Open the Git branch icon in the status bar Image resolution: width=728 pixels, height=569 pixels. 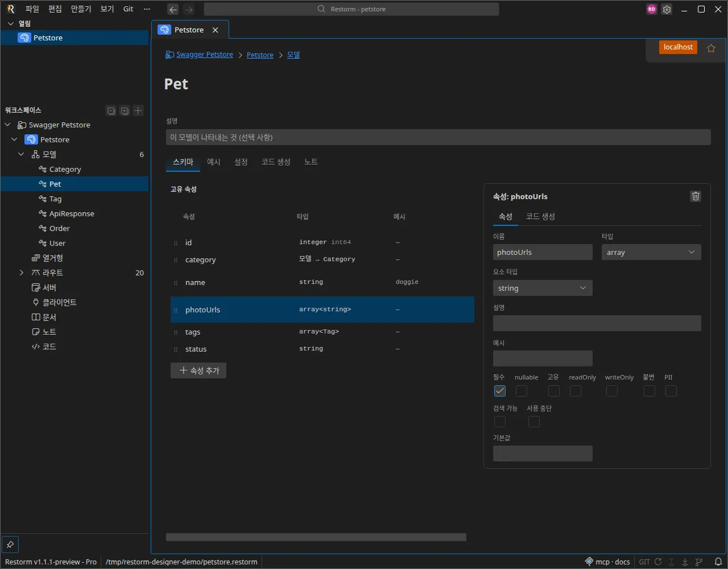point(699,562)
